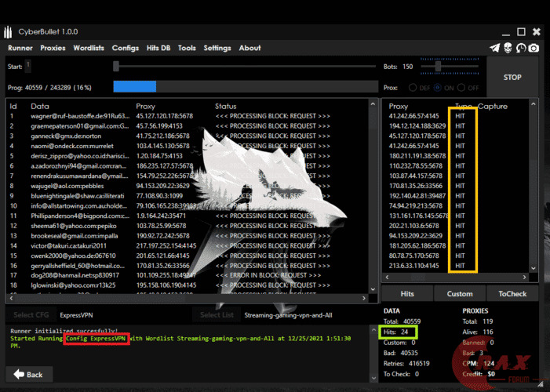Open the Proxies menu

coord(53,48)
